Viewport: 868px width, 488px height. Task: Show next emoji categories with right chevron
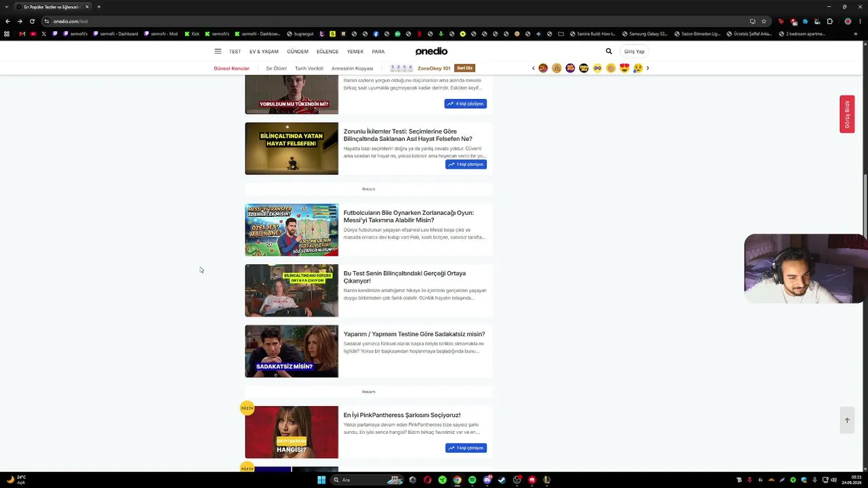pyautogui.click(x=648, y=68)
